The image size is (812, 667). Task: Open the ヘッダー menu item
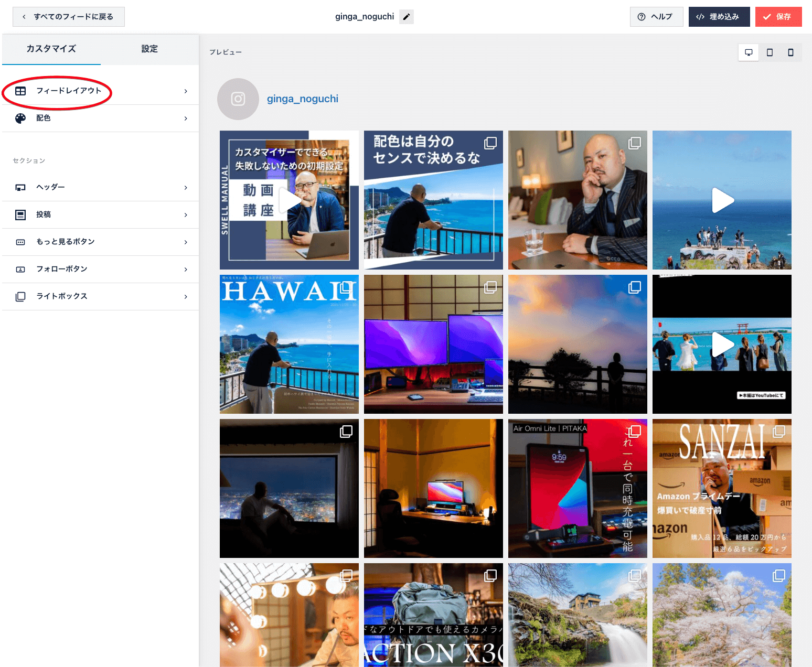pyautogui.click(x=101, y=188)
